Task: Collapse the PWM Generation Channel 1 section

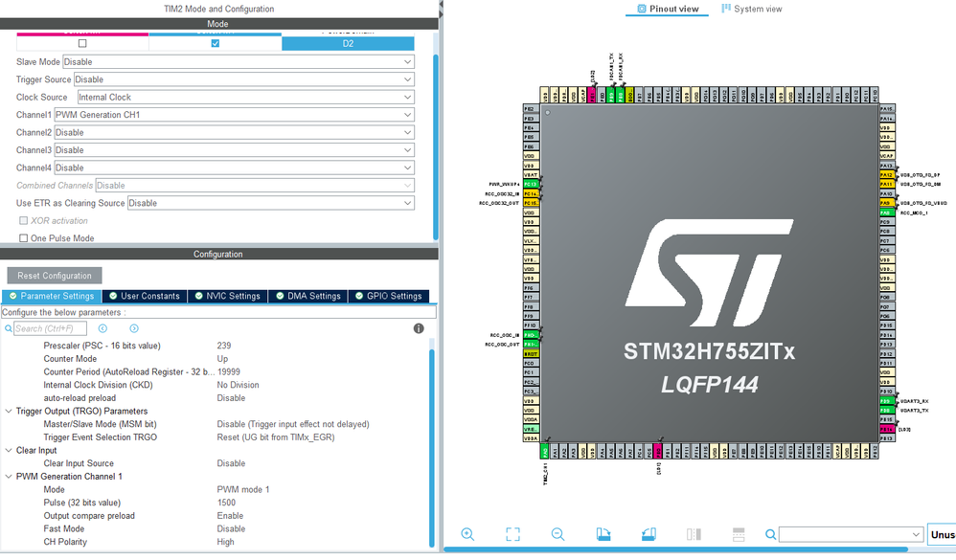Action: tap(9, 477)
